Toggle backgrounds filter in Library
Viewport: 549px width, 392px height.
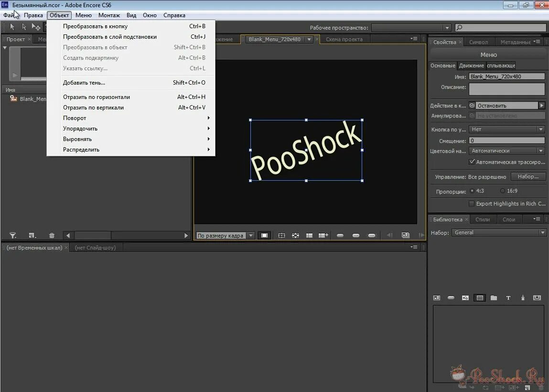pos(480,298)
